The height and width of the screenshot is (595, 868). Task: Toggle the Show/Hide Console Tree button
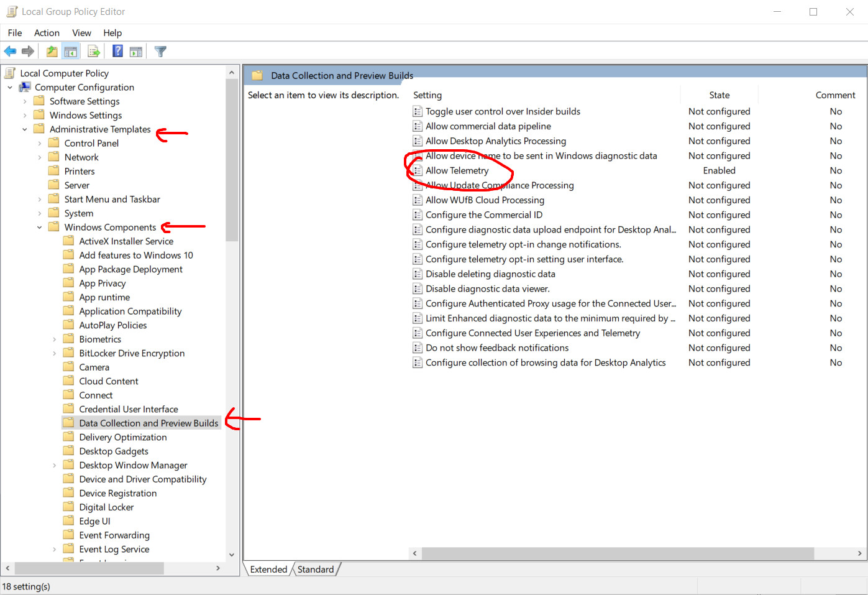(71, 52)
